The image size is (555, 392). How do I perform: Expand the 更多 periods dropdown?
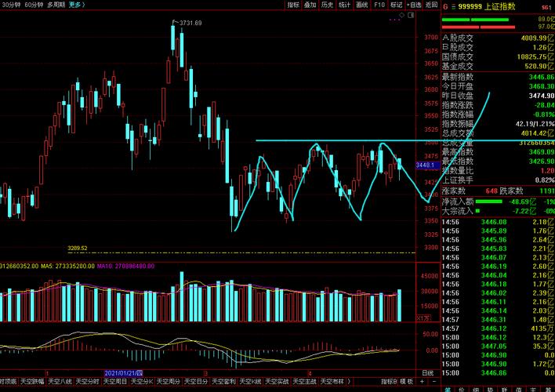77,5
